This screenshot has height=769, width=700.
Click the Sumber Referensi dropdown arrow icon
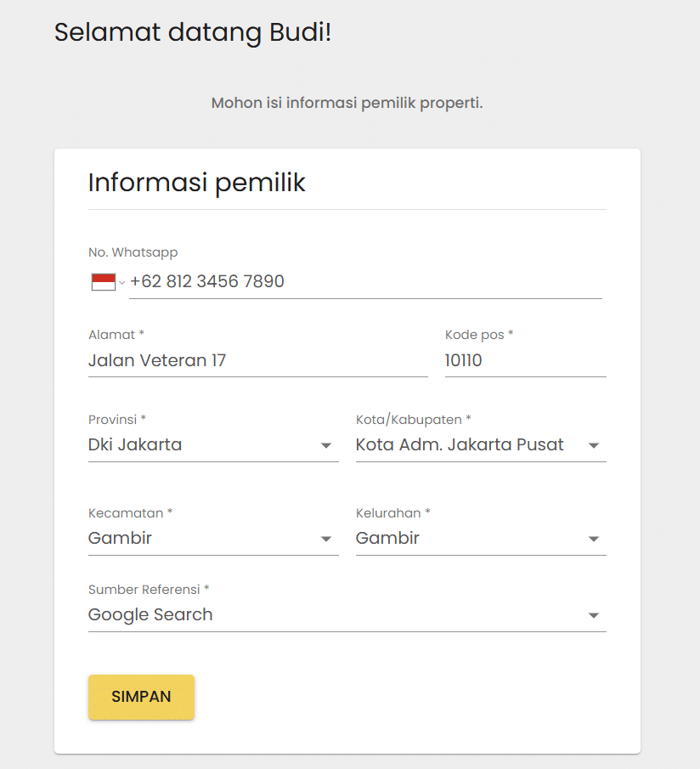pos(593,614)
